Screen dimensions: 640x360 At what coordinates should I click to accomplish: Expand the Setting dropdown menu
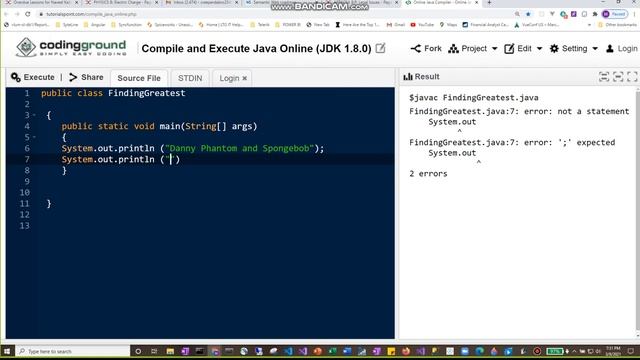[x=573, y=49]
